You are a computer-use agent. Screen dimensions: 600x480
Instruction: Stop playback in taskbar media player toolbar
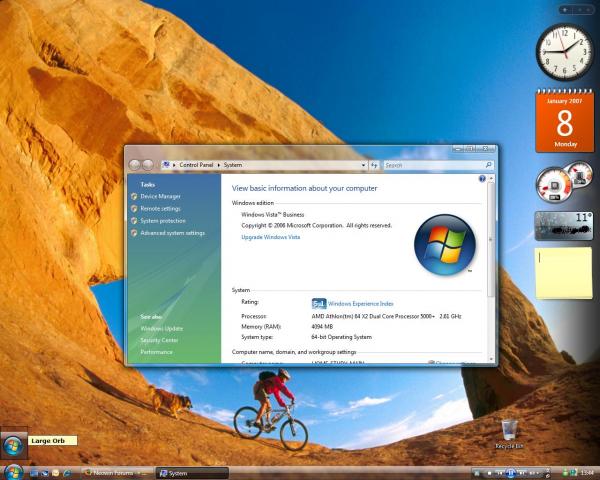[489, 473]
